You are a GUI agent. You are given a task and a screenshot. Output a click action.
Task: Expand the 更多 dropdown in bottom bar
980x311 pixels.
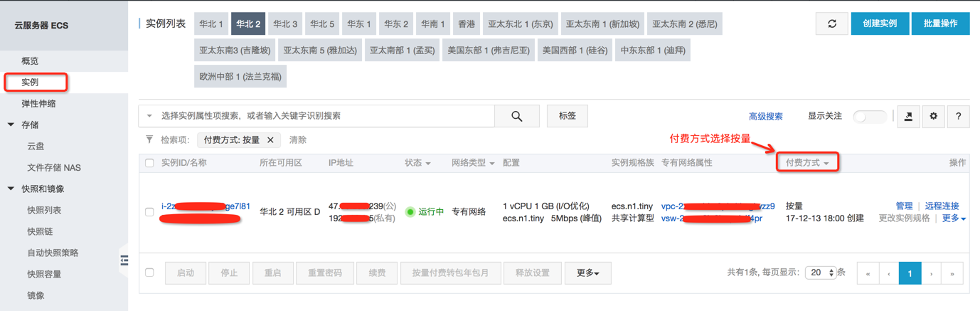point(588,273)
